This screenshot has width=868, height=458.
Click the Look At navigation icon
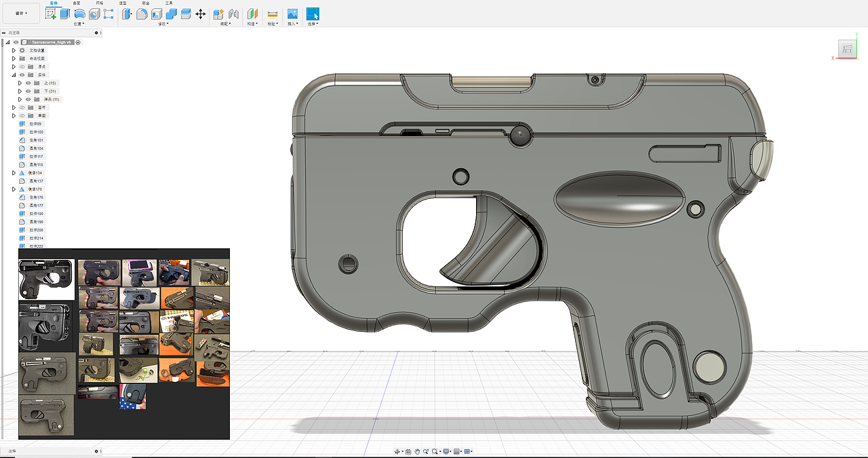(408, 451)
